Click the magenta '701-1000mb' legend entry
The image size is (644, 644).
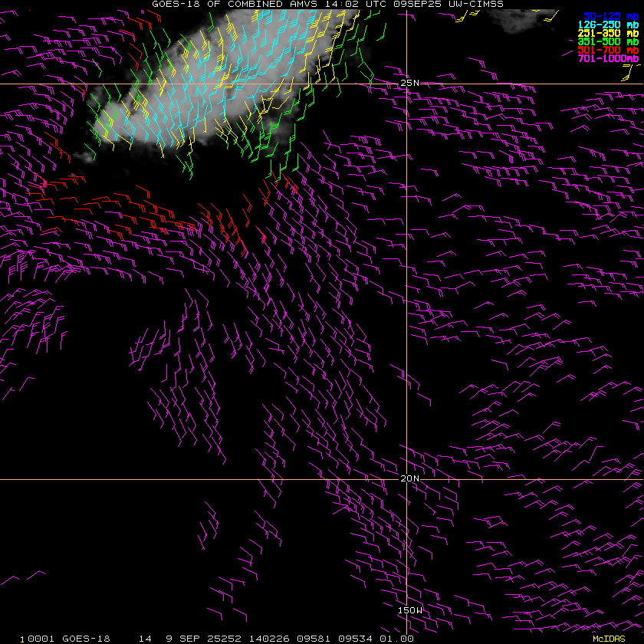pyautogui.click(x=608, y=59)
